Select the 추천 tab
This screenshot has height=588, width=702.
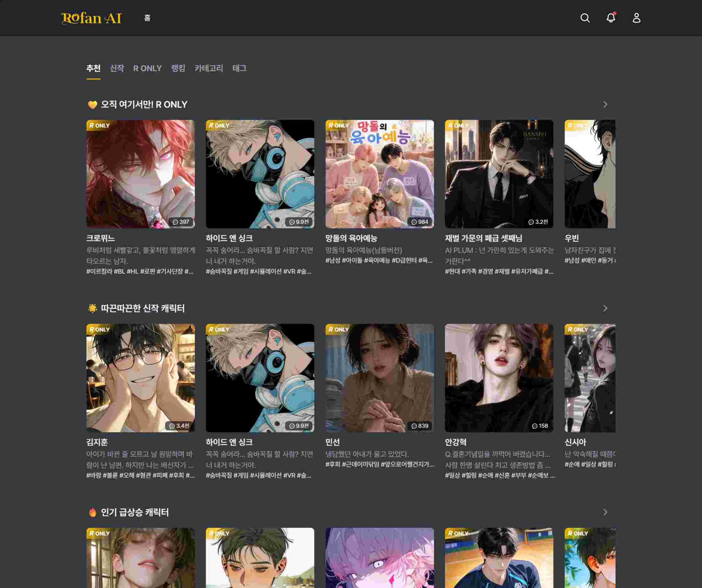(93, 68)
